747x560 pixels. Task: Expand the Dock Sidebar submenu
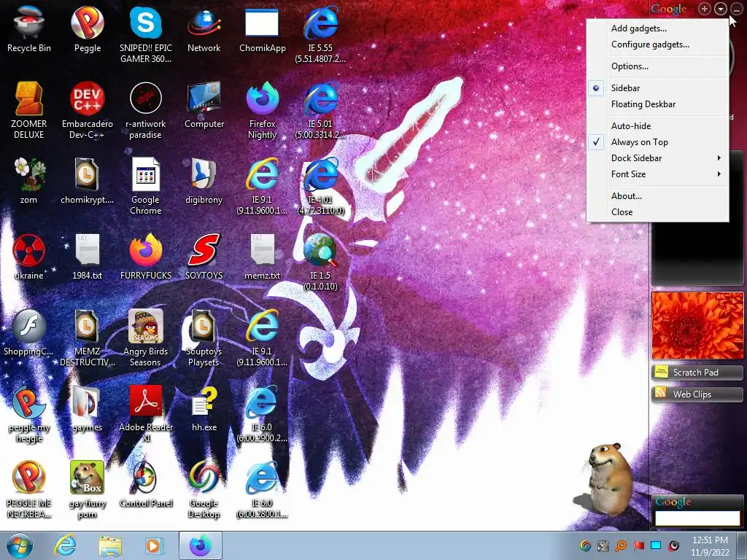click(657, 158)
